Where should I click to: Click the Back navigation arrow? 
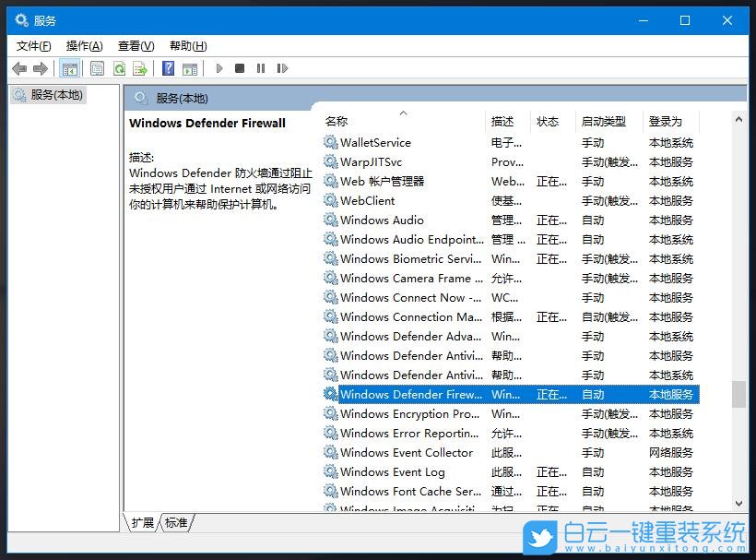point(19,67)
